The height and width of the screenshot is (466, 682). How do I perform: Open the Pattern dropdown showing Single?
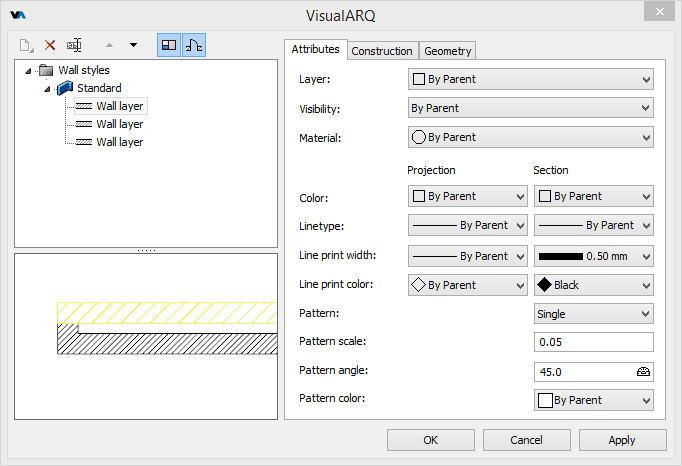click(x=594, y=314)
